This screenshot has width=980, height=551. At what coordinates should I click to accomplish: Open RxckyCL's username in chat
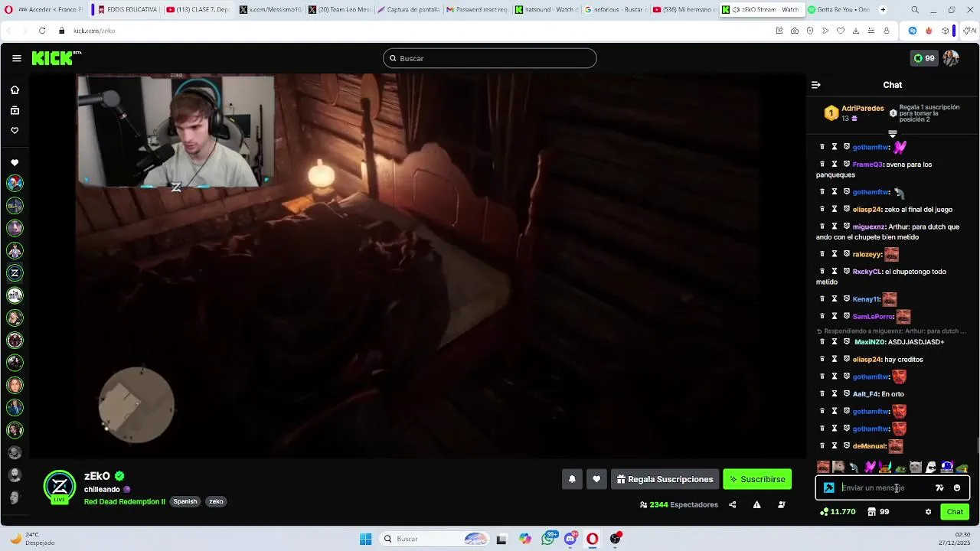point(867,272)
